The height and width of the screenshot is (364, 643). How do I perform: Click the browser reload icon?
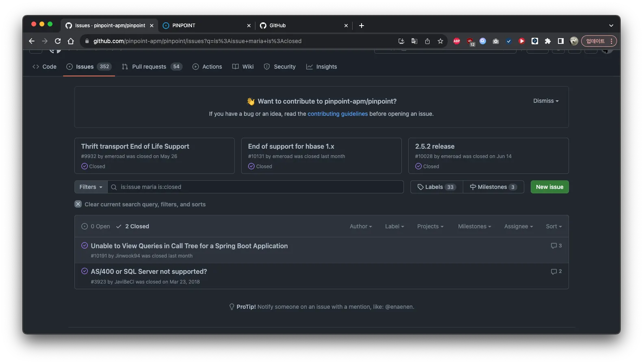[58, 41]
